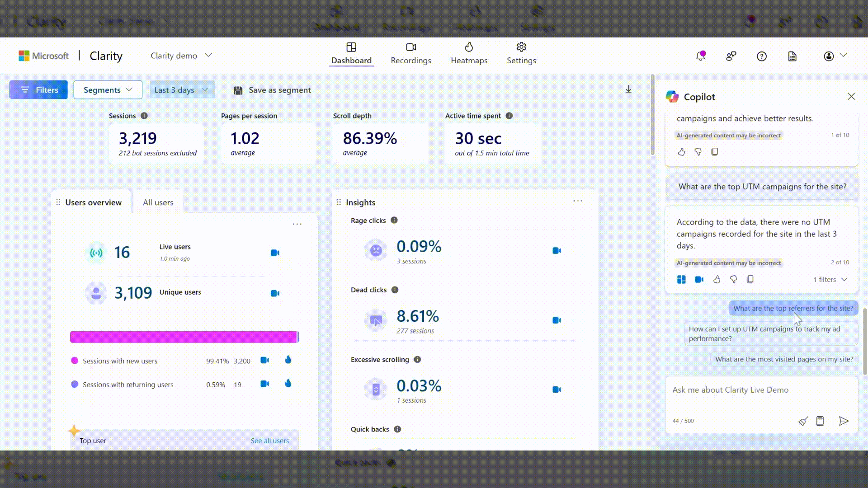
Task: Click the Dashboard navigation icon
Action: (351, 47)
